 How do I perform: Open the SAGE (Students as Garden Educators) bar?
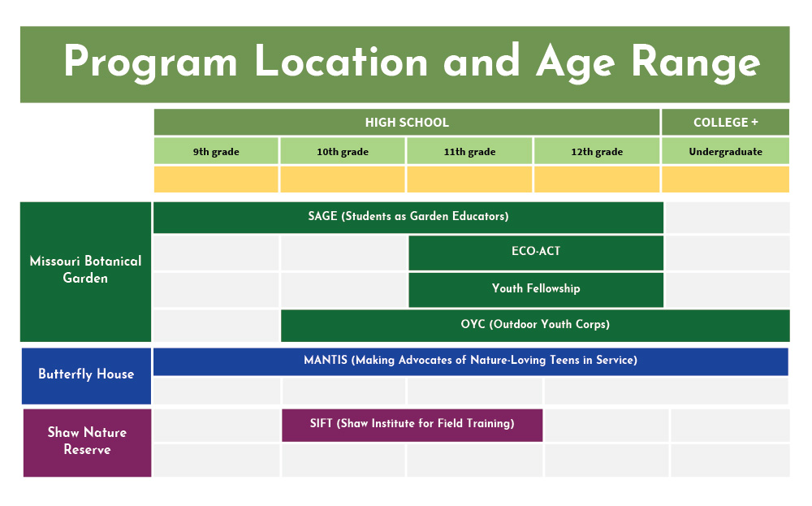[x=408, y=217]
